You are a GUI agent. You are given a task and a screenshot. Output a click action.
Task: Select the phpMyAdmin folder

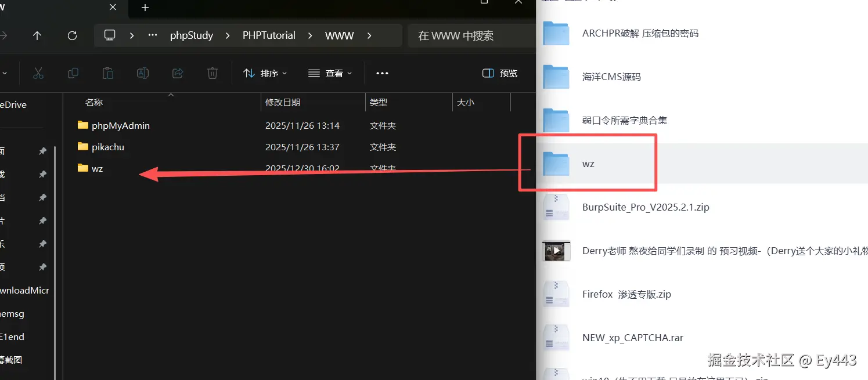pyautogui.click(x=121, y=125)
